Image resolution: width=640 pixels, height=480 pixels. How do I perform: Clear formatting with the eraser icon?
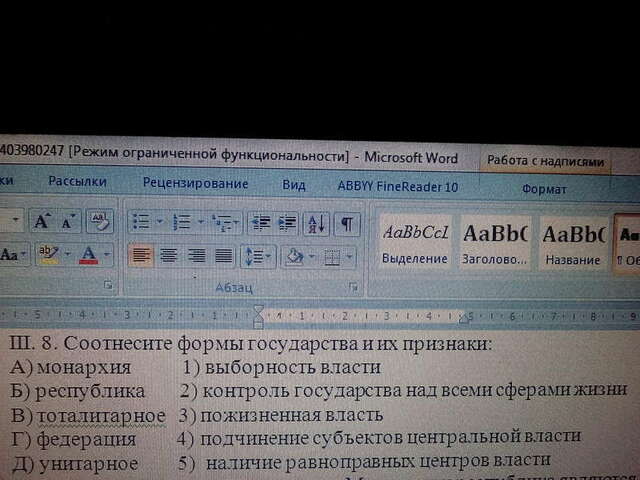[99, 221]
